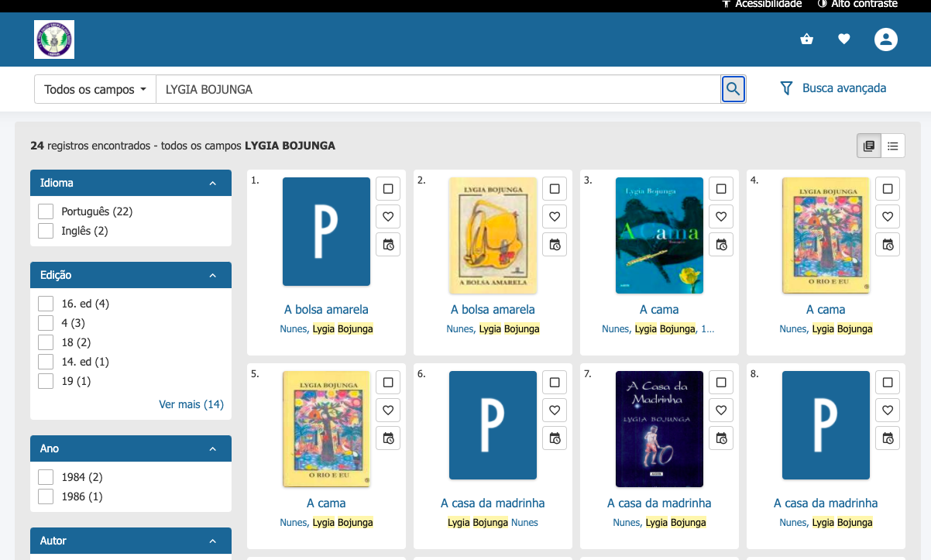931x560 pixels.
Task: Click the library logo in header
Action: [x=54, y=40]
